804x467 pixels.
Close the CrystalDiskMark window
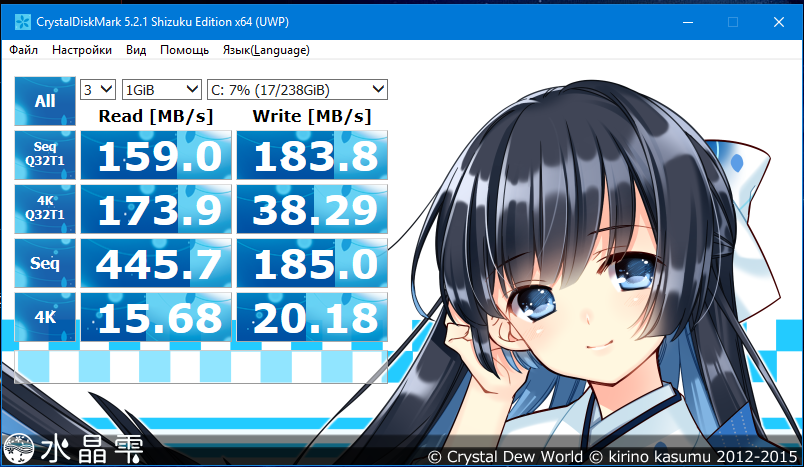pyautogui.click(x=778, y=22)
